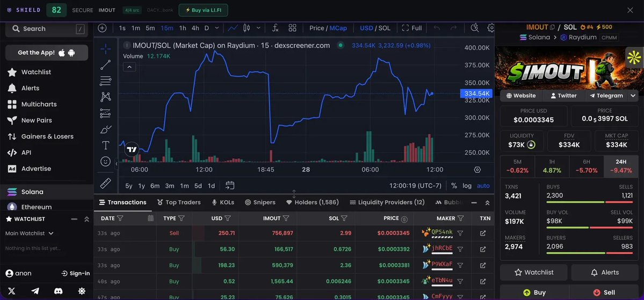Toggle the price column USD currency icon
This screenshot has width=644, height=300.
[x=404, y=219]
